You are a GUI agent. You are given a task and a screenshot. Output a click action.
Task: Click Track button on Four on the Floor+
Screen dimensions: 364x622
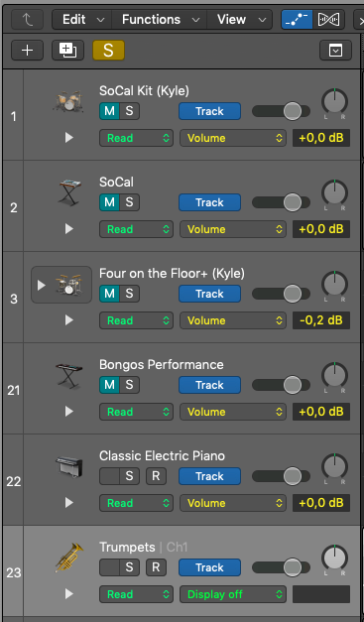209,294
